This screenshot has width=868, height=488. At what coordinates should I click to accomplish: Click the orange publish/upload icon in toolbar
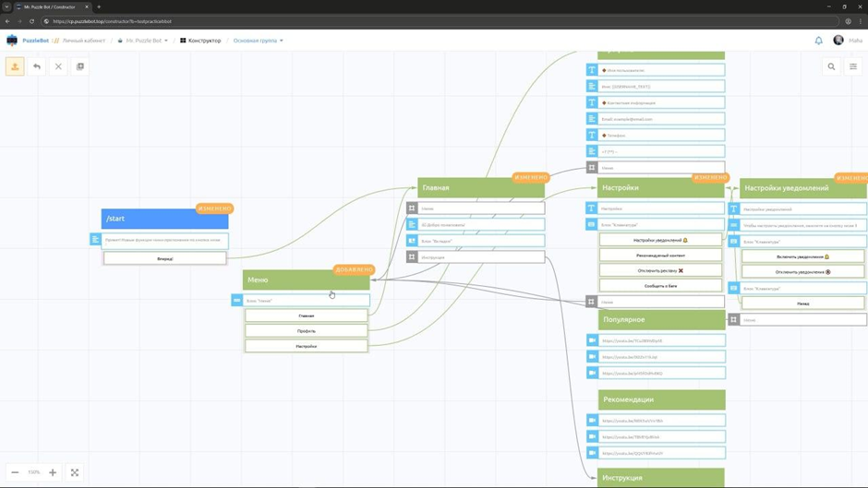(15, 66)
